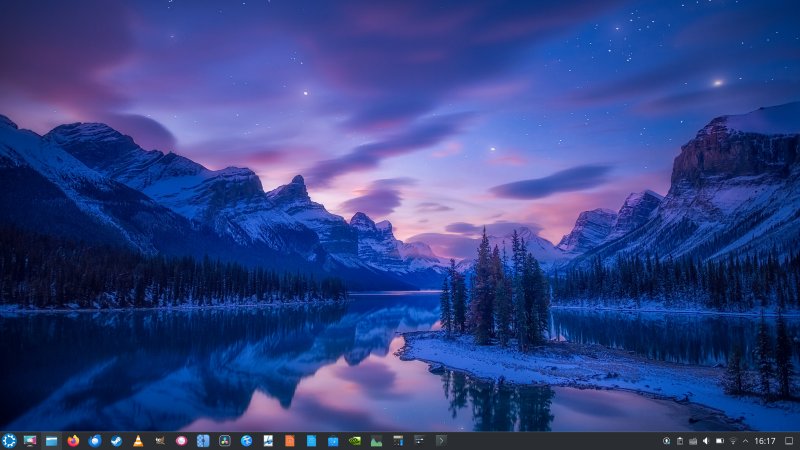Open Thunderbird mail client
This screenshot has height=450, width=800.
click(x=95, y=440)
